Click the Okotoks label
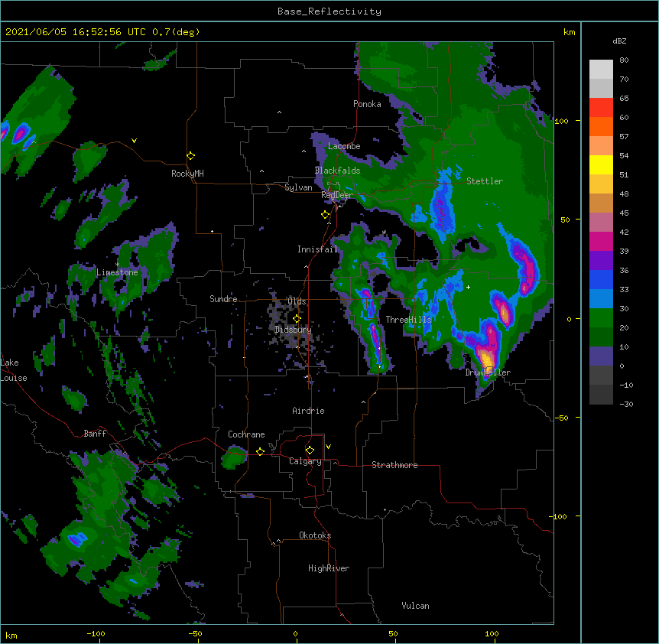 pos(315,535)
